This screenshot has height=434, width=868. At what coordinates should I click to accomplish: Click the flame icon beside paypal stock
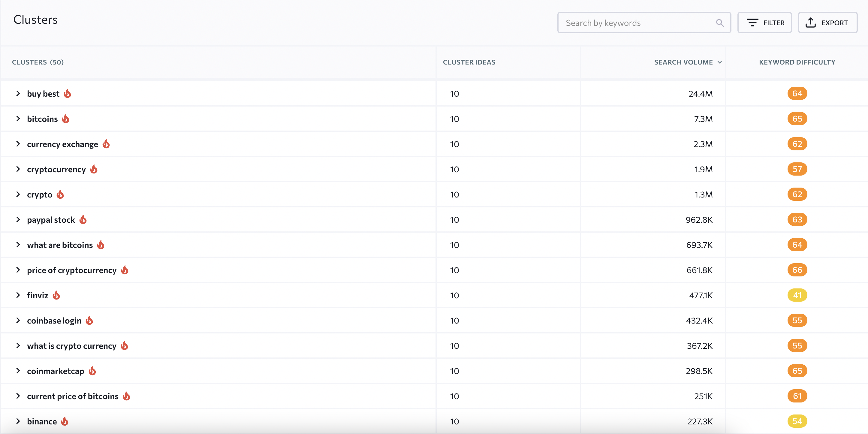point(83,220)
